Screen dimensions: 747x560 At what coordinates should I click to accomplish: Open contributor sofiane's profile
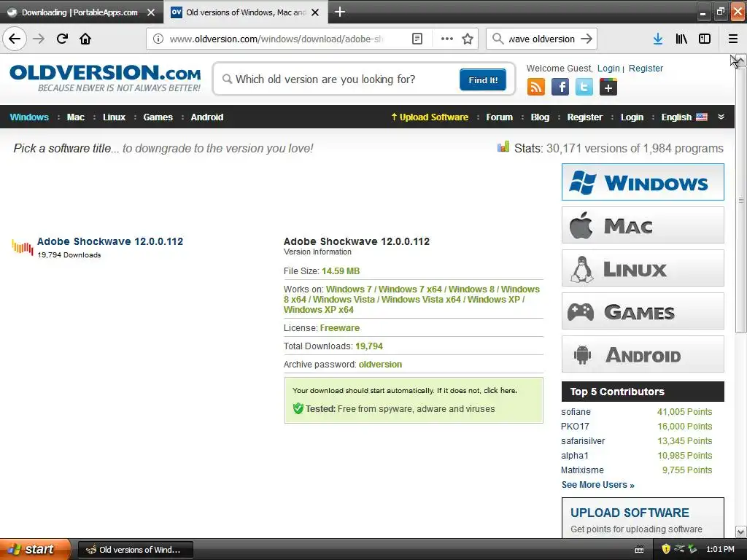click(x=576, y=412)
